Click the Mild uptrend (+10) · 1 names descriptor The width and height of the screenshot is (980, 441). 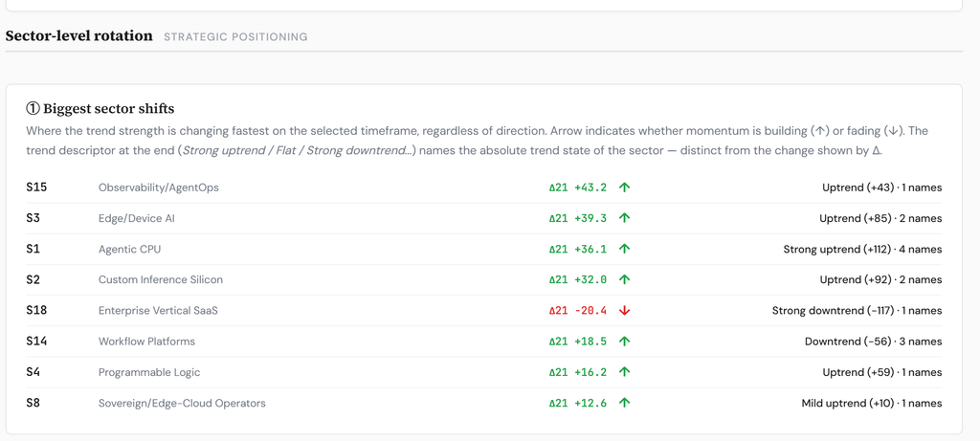872,404
